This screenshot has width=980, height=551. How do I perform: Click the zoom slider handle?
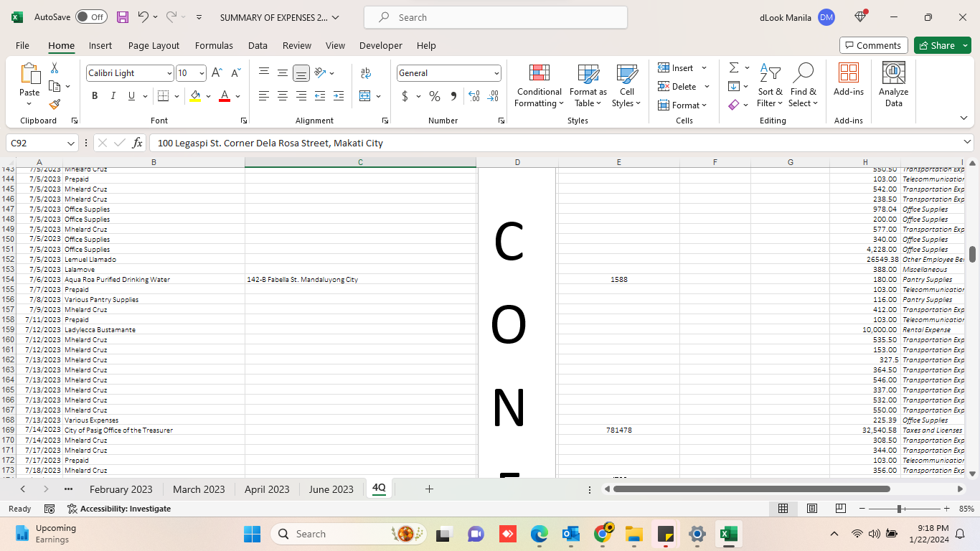tap(899, 509)
